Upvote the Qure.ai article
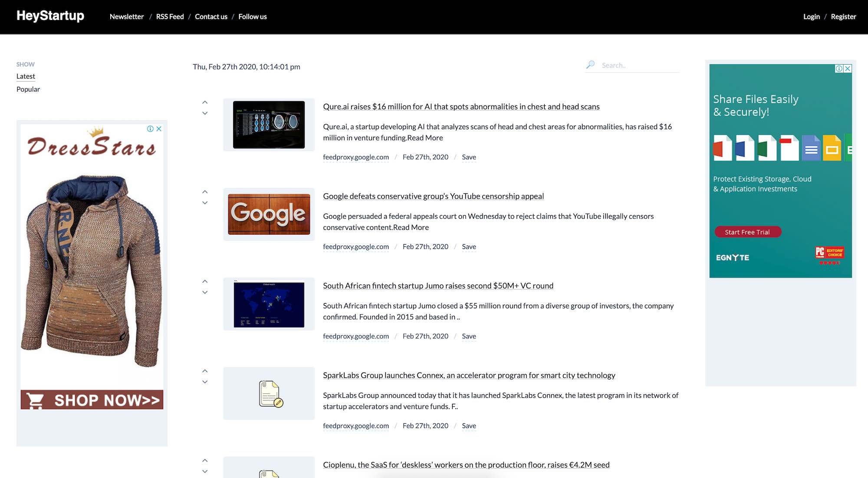 (x=205, y=102)
